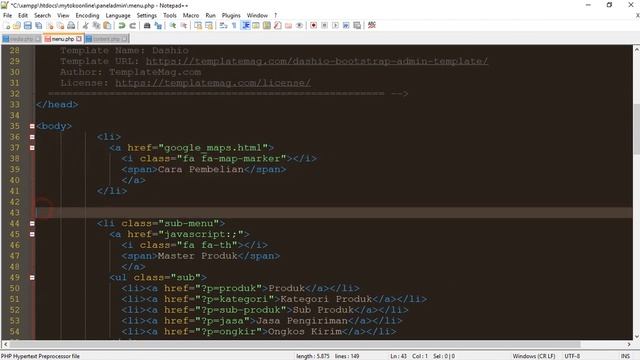Zoom out using the toolbar magnifier
This screenshot has height=360, width=640.
[184, 25]
